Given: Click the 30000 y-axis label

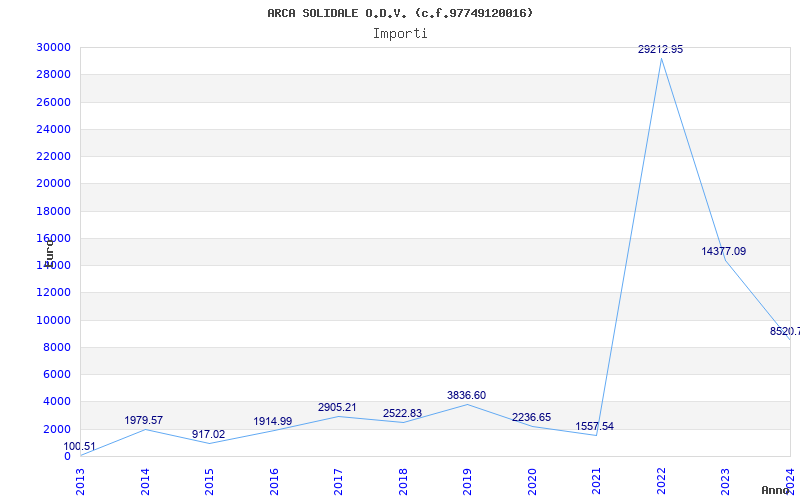Looking at the screenshot, I should point(53,47).
